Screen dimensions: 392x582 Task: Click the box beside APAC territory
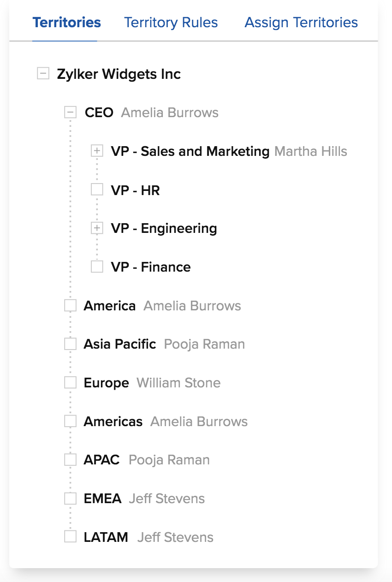pos(70,459)
